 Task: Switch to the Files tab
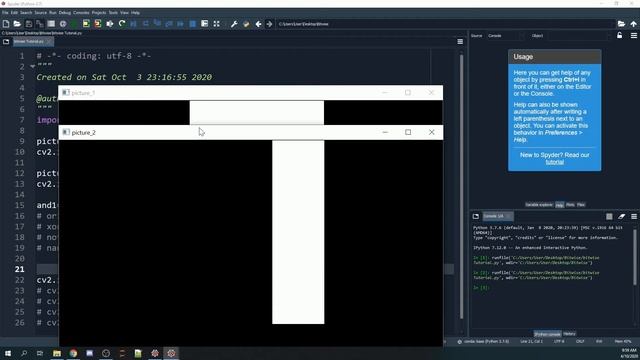click(581, 205)
